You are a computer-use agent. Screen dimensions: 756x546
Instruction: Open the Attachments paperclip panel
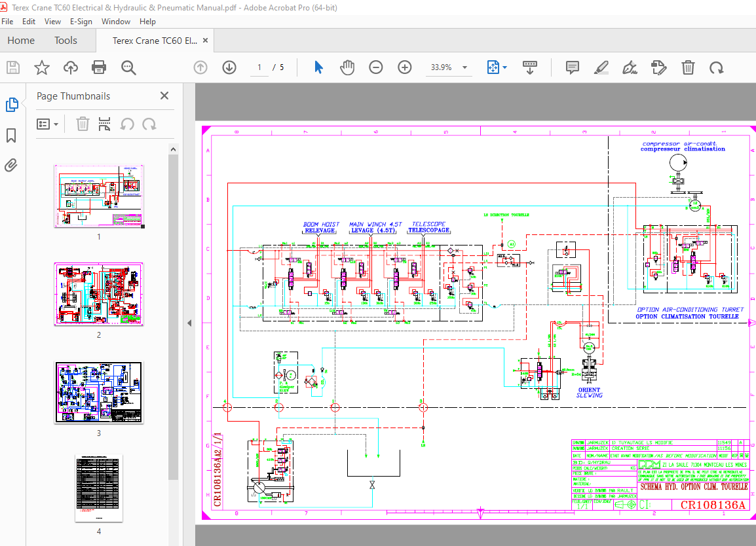pos(10,165)
